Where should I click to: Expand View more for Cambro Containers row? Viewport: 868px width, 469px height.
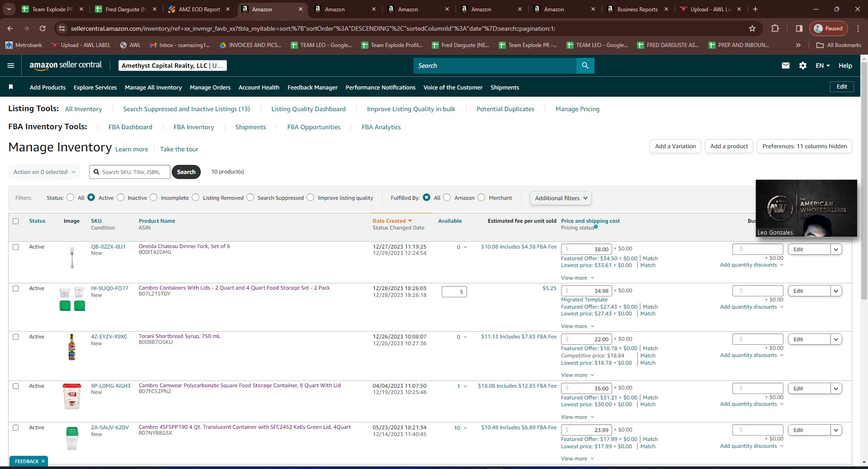click(578, 326)
